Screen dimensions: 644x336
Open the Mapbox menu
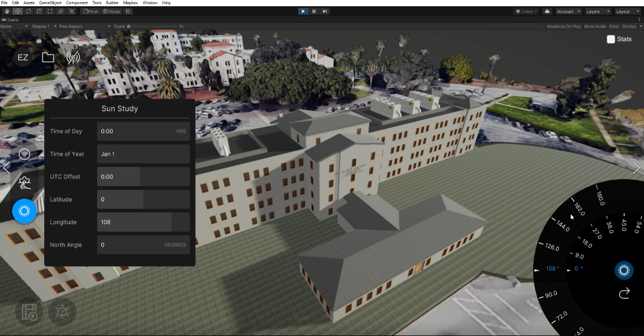tap(130, 3)
